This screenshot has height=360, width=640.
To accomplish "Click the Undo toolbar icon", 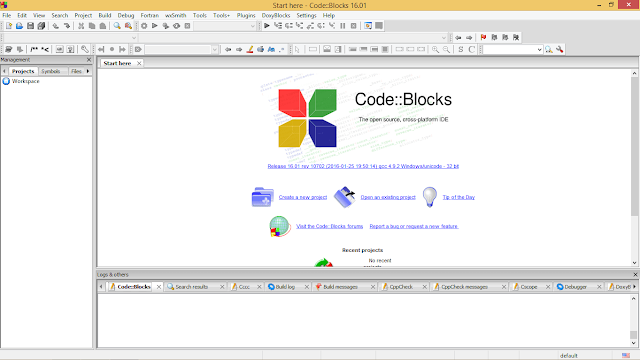I will click(56, 26).
